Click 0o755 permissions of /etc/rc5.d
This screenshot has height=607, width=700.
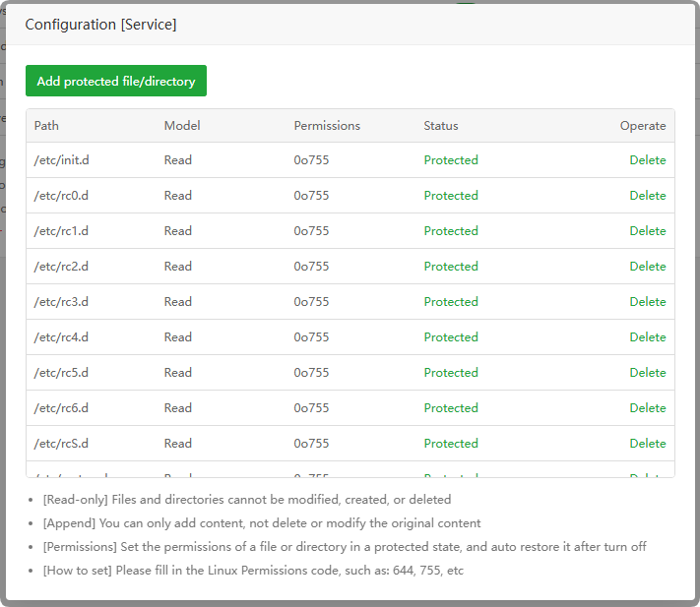311,373
